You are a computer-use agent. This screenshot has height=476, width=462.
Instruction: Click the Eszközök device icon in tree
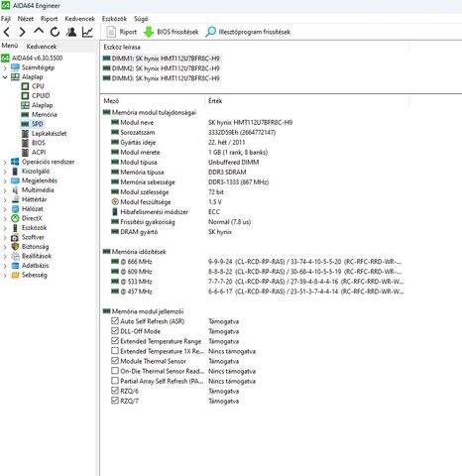pos(15,228)
